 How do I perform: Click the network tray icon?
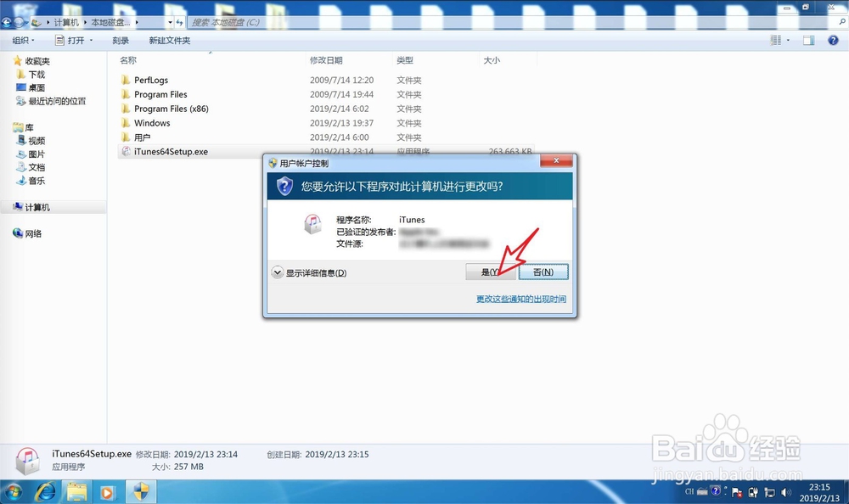769,493
